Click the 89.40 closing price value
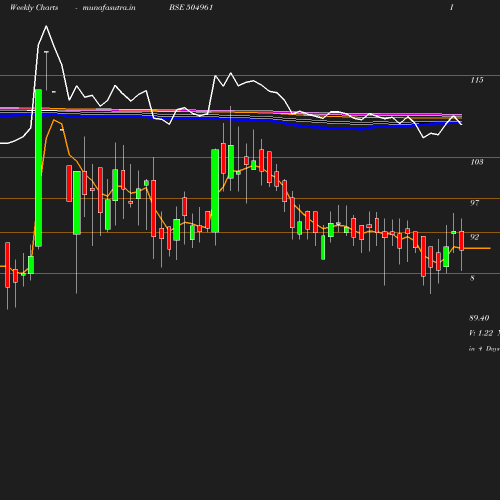500x500 pixels. click(x=479, y=318)
